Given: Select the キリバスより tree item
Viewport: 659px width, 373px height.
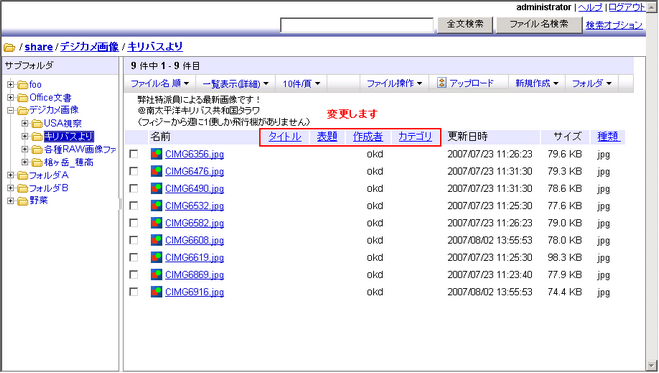Looking at the screenshot, I should [x=69, y=137].
